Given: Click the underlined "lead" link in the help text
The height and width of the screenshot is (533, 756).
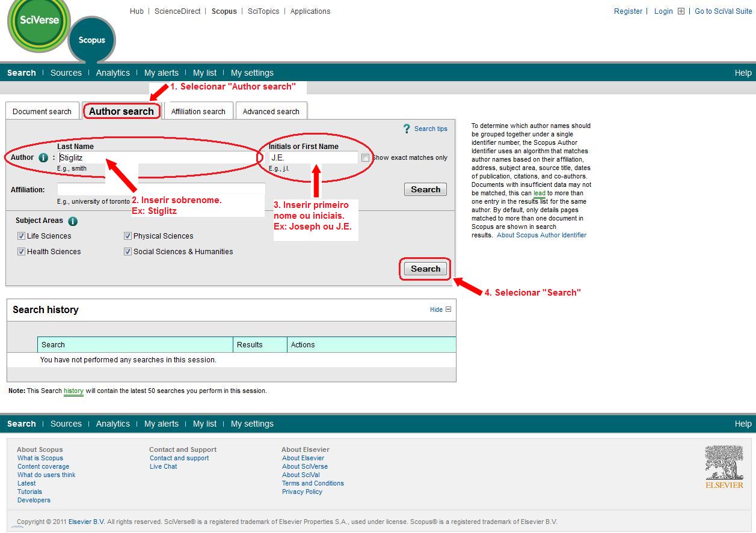Looking at the screenshot, I should click(539, 193).
